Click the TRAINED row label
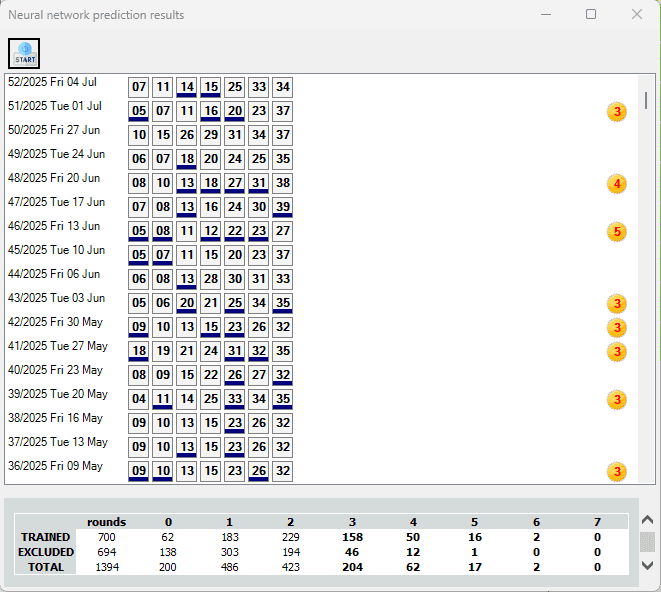Screen dimensions: 661x593 45,537
